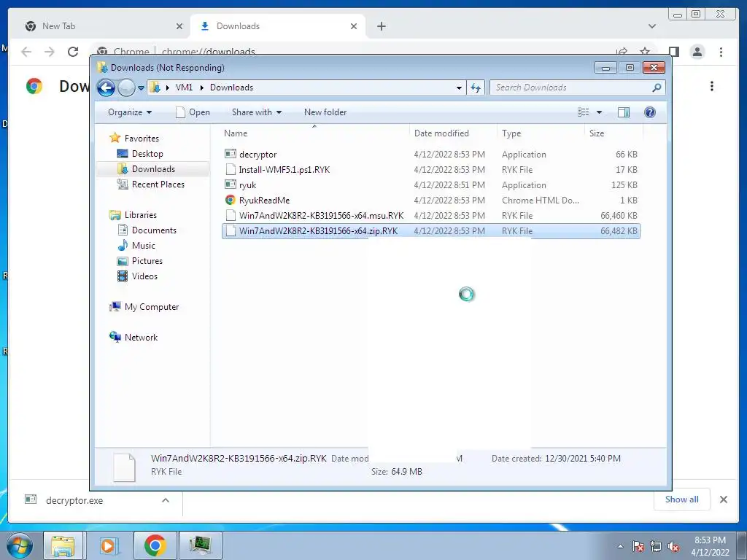747x560 pixels.
Task: Click the blue Help icon in Explorer
Action: coord(650,112)
